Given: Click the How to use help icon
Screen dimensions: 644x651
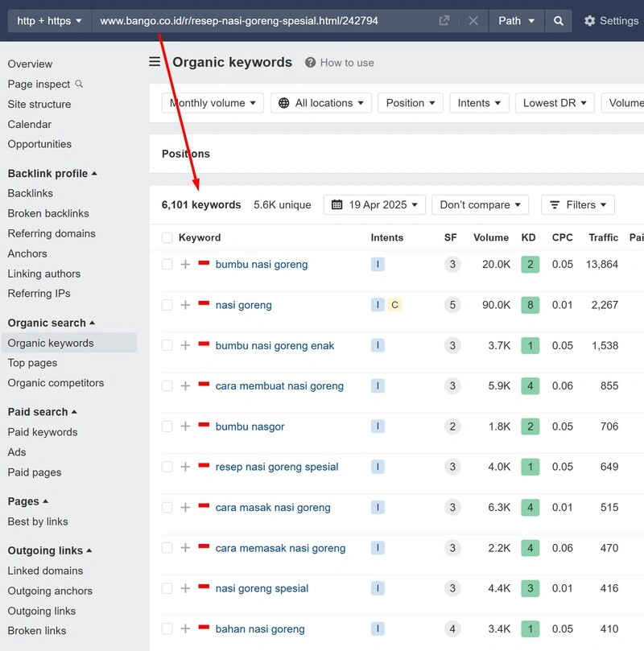Looking at the screenshot, I should point(310,63).
